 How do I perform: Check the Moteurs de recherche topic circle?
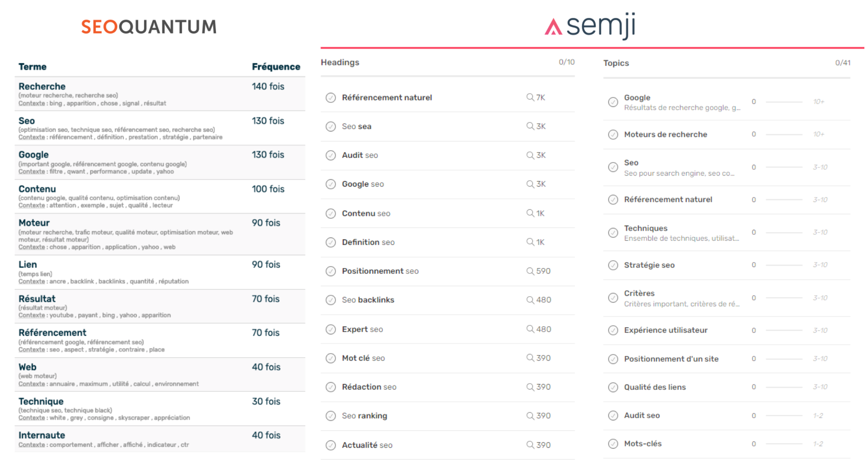point(613,135)
